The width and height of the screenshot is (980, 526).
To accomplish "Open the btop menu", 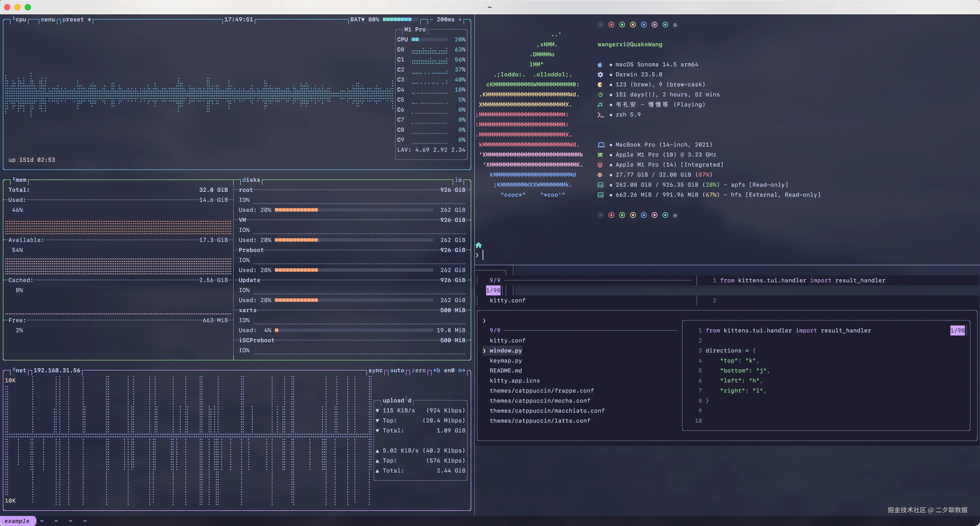I will point(48,19).
